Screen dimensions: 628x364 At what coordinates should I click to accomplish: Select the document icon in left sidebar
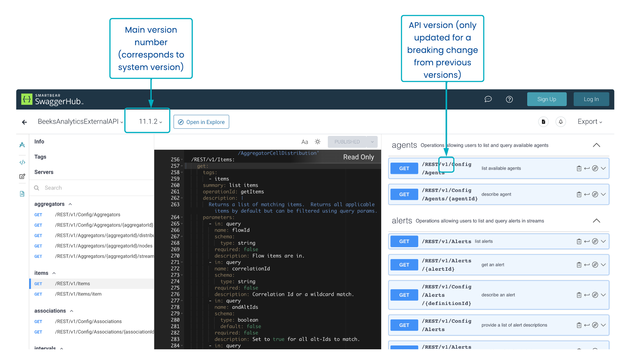pos(22,194)
